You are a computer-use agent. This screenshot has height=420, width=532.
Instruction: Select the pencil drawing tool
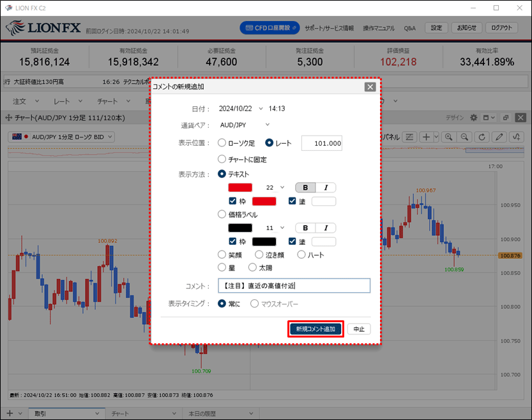pos(499,137)
